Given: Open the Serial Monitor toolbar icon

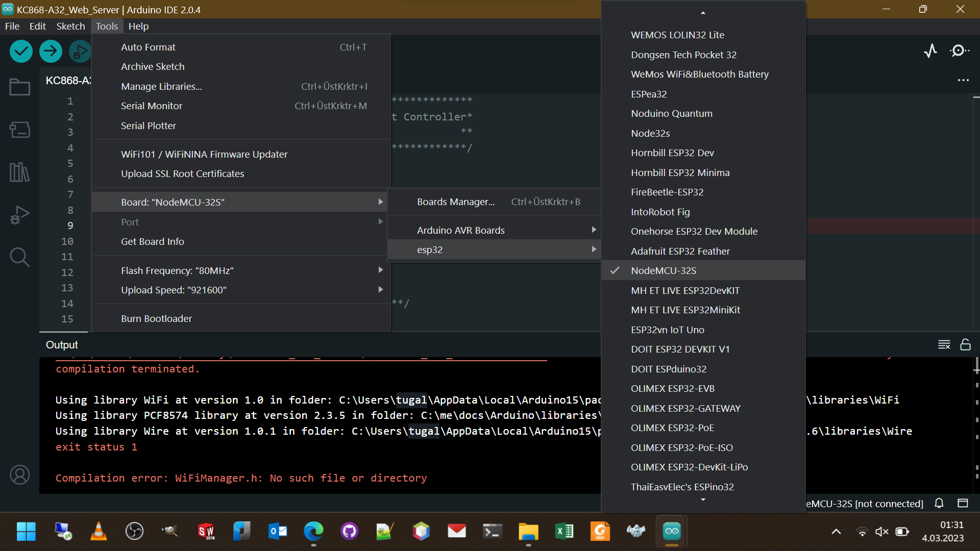Looking at the screenshot, I should 959,51.
